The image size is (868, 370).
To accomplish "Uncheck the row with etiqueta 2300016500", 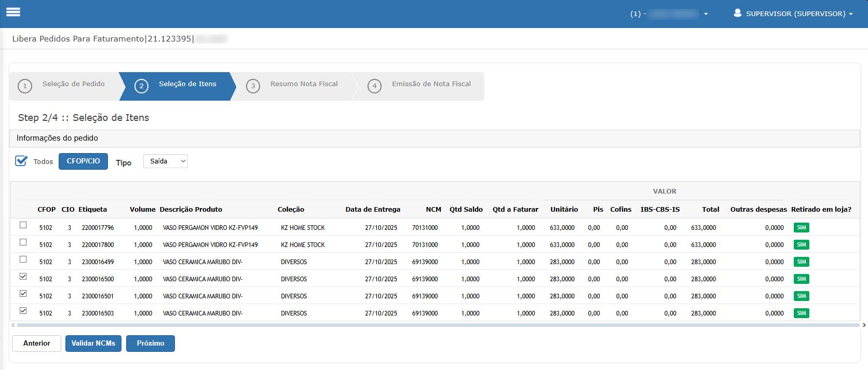I will pos(23,277).
